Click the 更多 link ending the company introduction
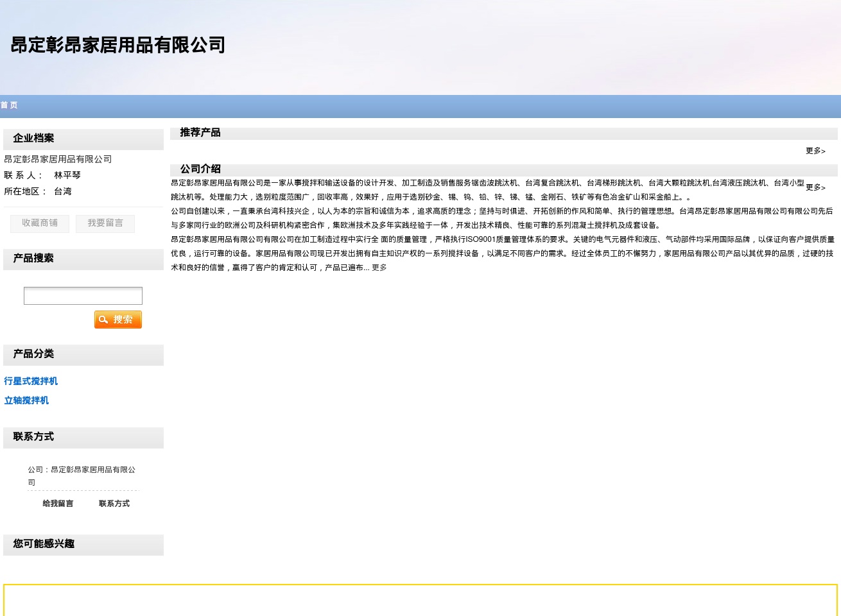The width and height of the screenshot is (841, 616). (x=379, y=268)
